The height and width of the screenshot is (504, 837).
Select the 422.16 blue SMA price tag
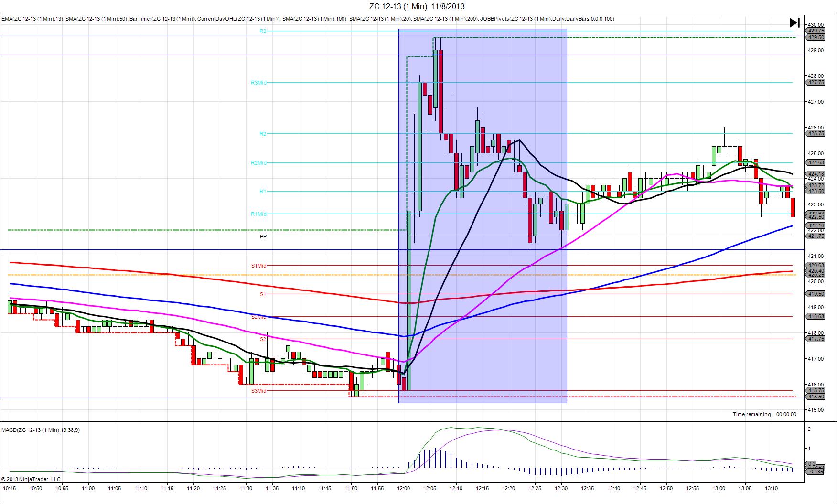point(815,225)
